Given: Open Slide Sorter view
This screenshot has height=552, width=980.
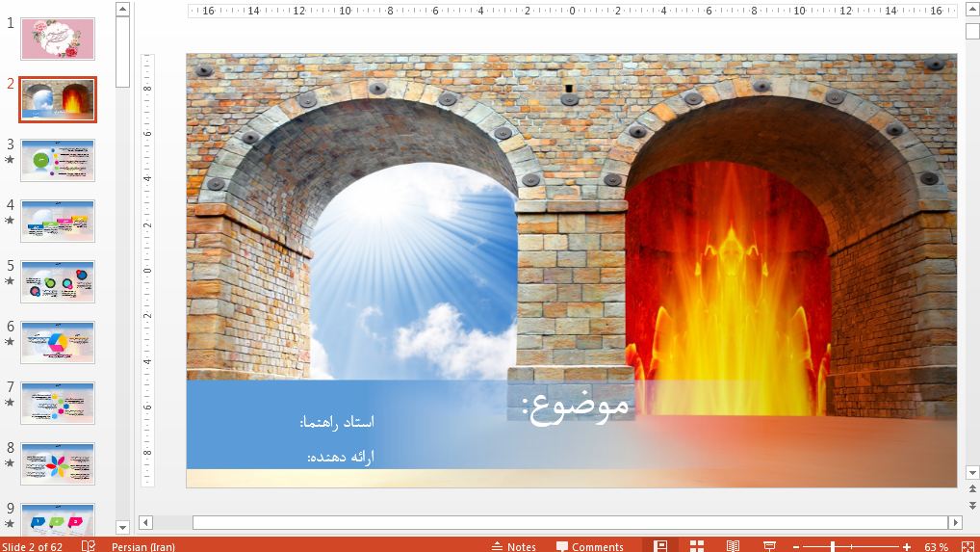Looking at the screenshot, I should 697,546.
